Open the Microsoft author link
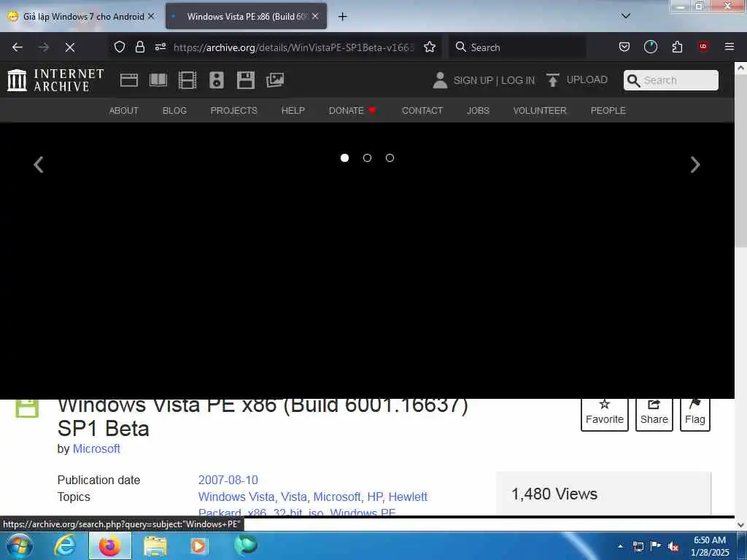This screenshot has height=560, width=747. tap(96, 449)
